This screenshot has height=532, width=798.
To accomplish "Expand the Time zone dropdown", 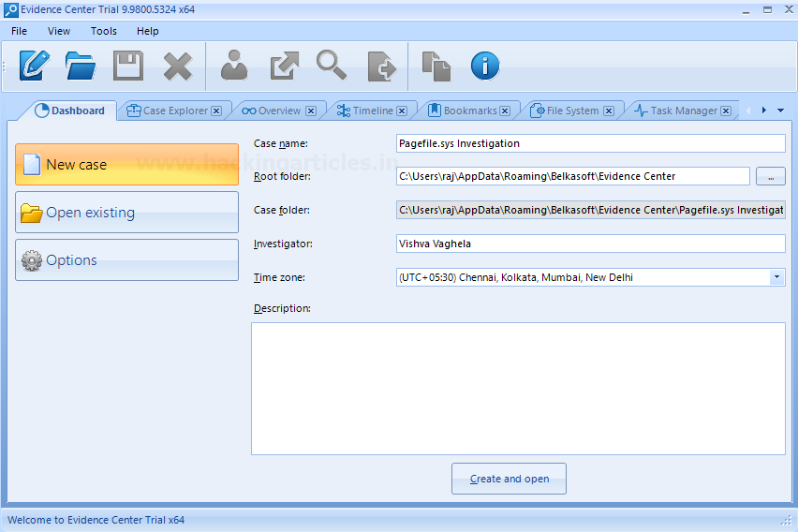I will [x=776, y=277].
